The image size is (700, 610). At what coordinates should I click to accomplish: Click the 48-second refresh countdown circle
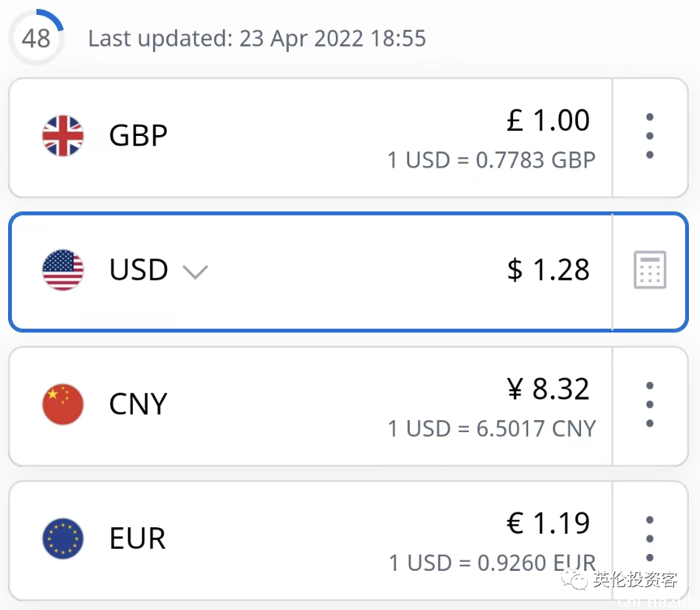pyautogui.click(x=36, y=38)
